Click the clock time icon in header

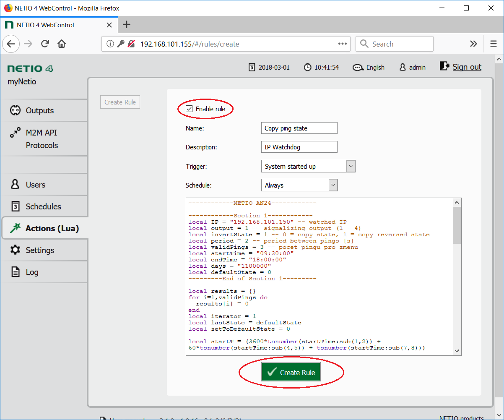click(308, 67)
